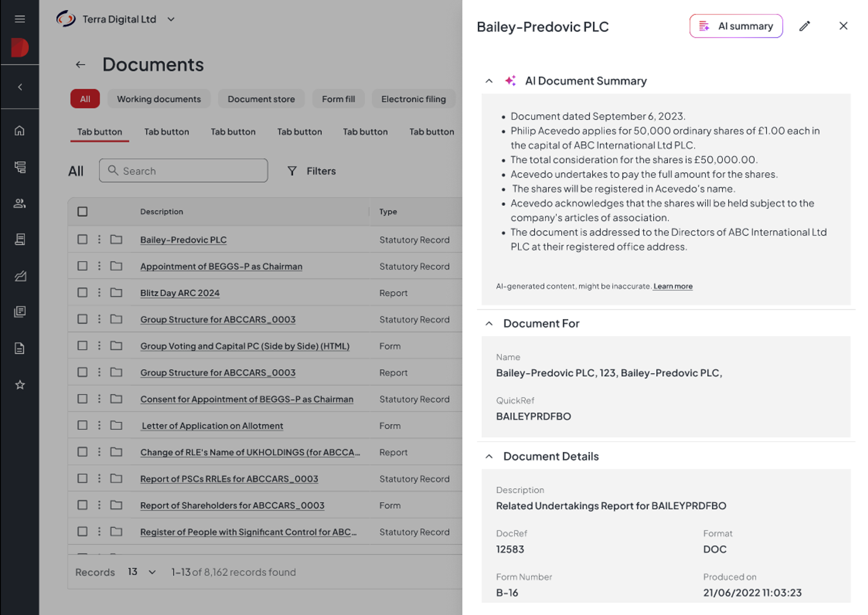Collapse the AI Document Summary section
The height and width of the screenshot is (615, 868).
pyautogui.click(x=489, y=81)
